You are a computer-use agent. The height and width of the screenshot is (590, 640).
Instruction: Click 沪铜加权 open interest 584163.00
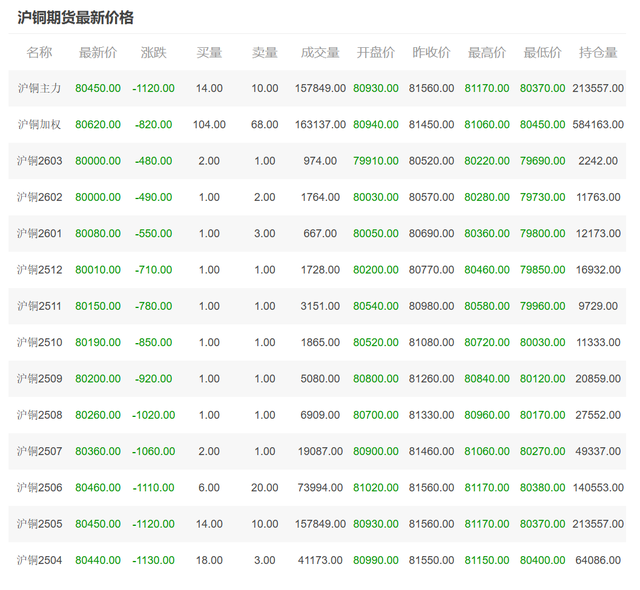pyautogui.click(x=598, y=124)
